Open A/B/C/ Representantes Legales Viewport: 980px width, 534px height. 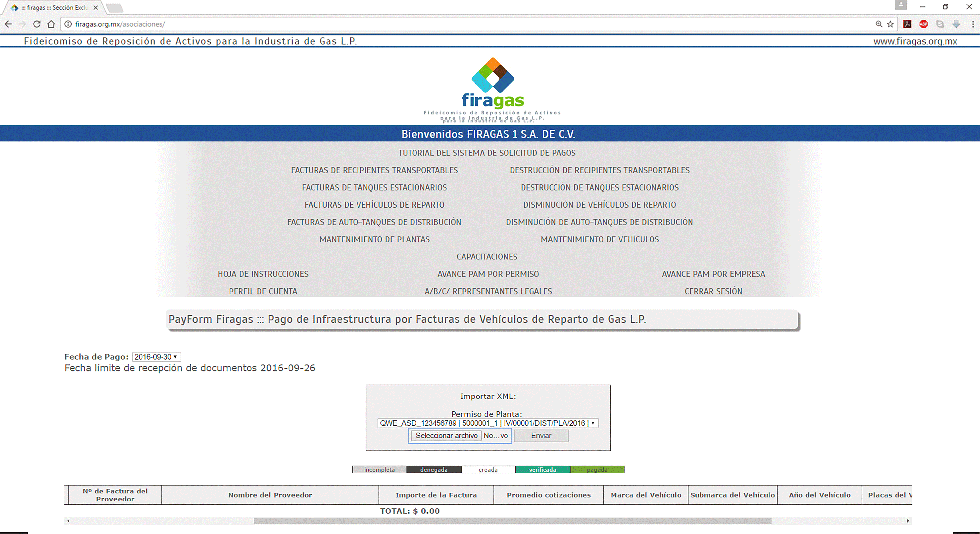488,291
